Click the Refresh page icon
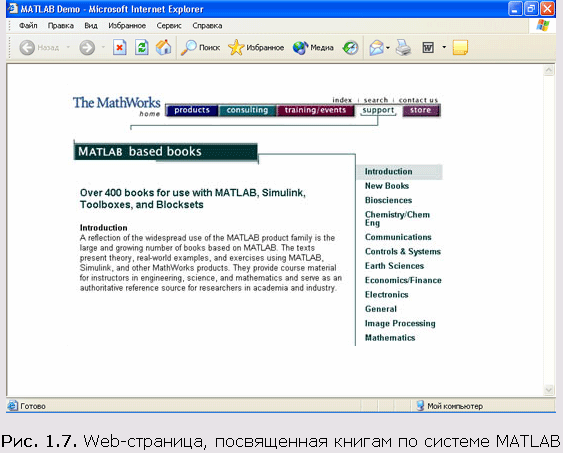This screenshot has height=453, width=563. click(x=142, y=47)
